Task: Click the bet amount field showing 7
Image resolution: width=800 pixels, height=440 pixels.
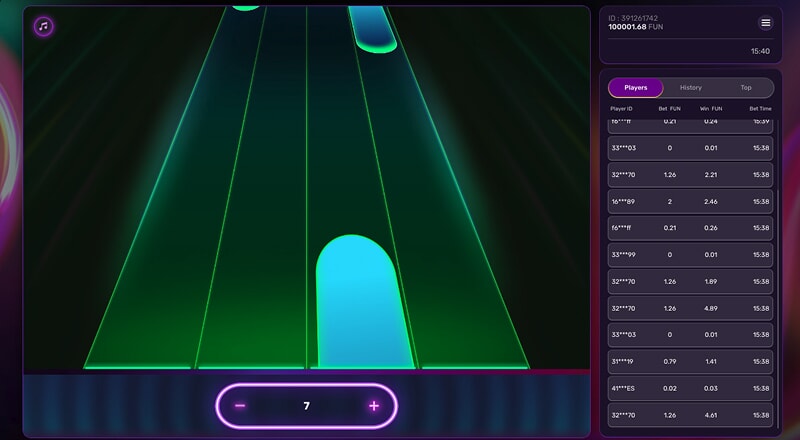Action: tap(307, 406)
